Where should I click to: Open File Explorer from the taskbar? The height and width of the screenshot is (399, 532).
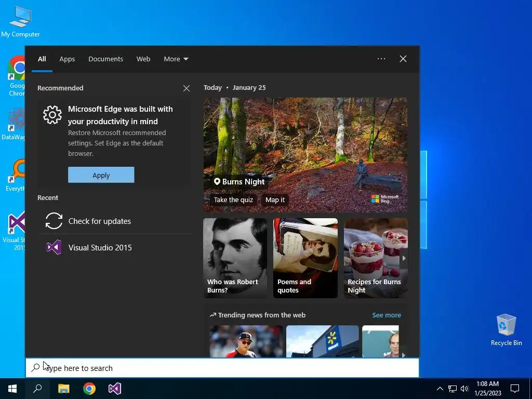(x=63, y=389)
